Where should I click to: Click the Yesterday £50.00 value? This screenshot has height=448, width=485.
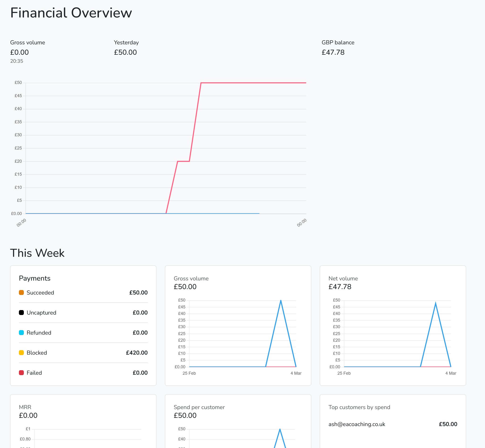(x=125, y=52)
